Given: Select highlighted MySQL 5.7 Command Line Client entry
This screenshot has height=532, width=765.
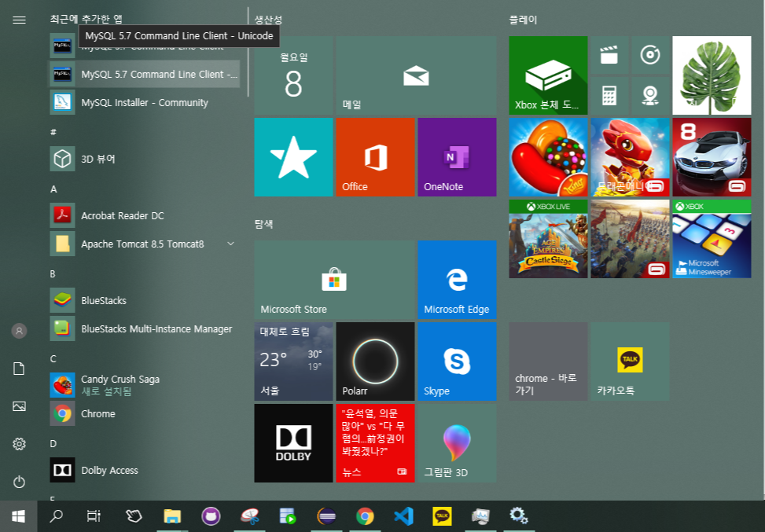Looking at the screenshot, I should click(145, 74).
